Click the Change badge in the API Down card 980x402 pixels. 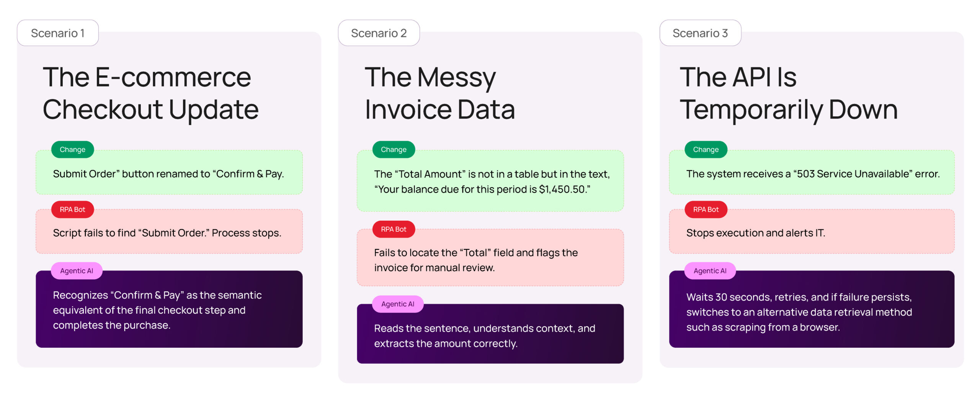tap(706, 150)
